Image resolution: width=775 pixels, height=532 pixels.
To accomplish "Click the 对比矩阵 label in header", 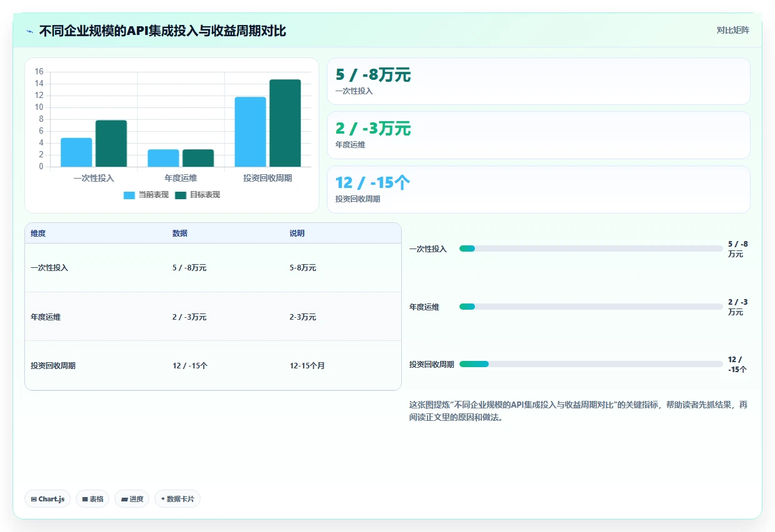I will [x=732, y=30].
